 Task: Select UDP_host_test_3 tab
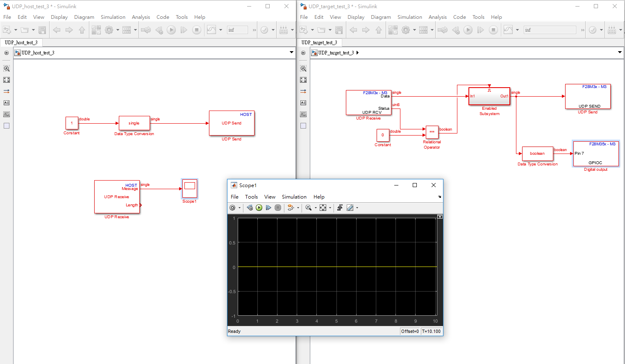(21, 43)
